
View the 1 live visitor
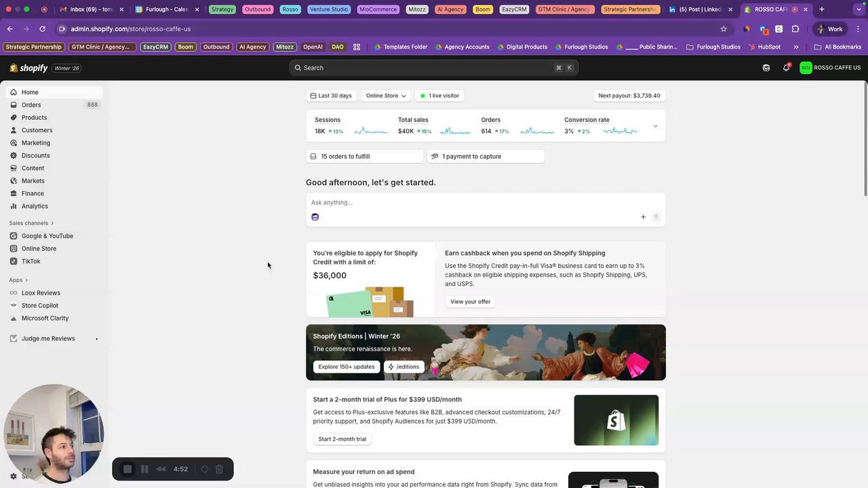point(439,96)
